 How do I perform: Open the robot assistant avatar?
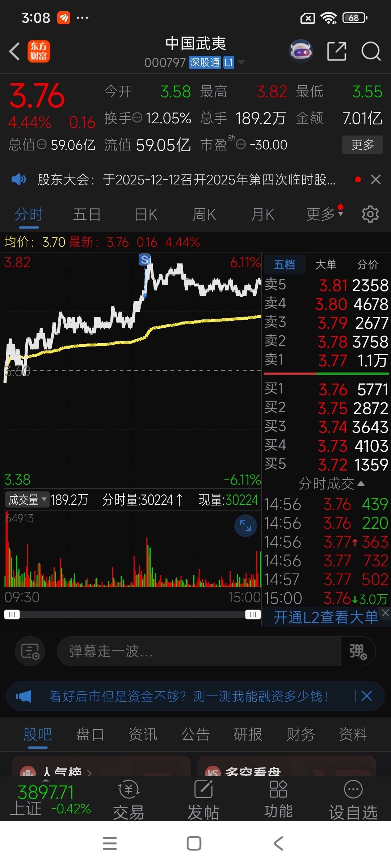coord(301,51)
